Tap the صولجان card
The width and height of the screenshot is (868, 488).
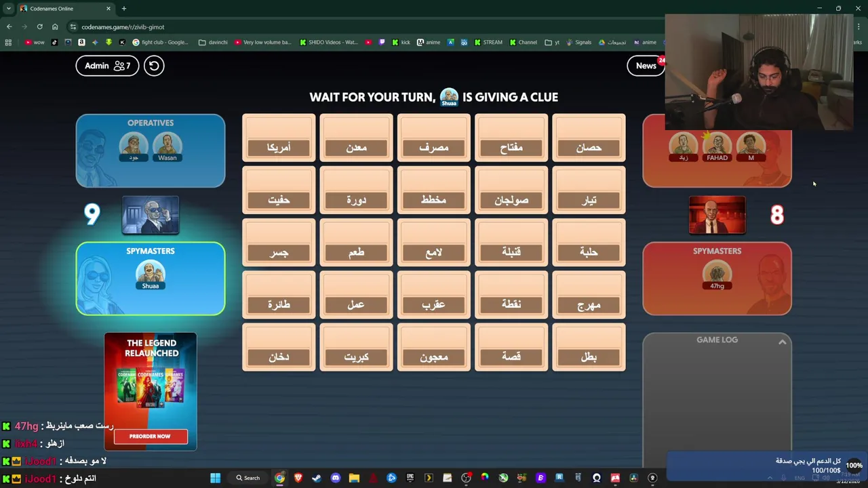(511, 190)
